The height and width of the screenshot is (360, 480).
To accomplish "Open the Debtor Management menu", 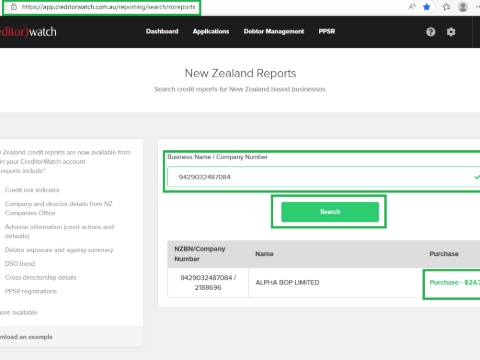I will (x=274, y=31).
